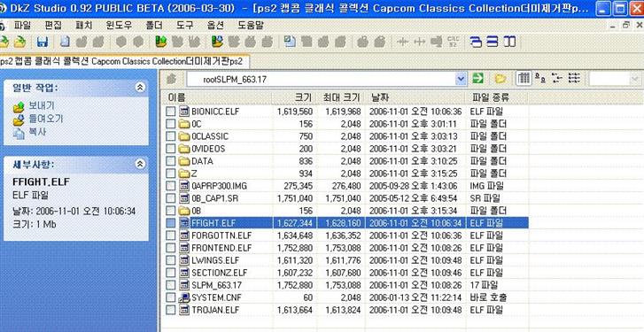Collapse the 세부사항 details panel
The image size is (644, 332).
pyautogui.click(x=140, y=164)
